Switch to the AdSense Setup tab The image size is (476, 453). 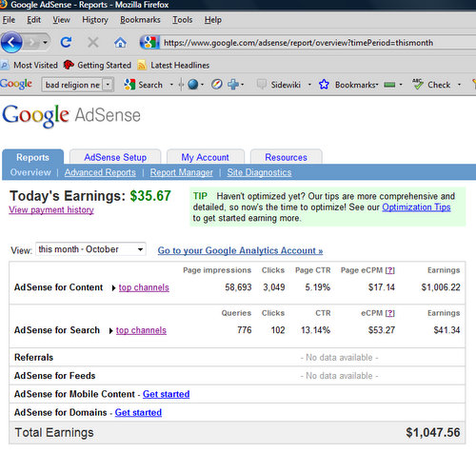coord(115,157)
